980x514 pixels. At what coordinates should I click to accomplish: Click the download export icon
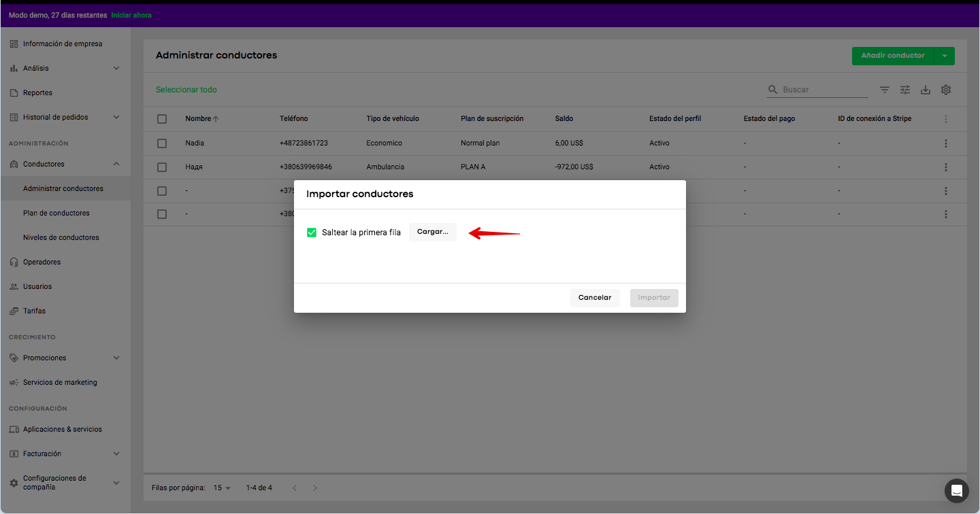(926, 90)
